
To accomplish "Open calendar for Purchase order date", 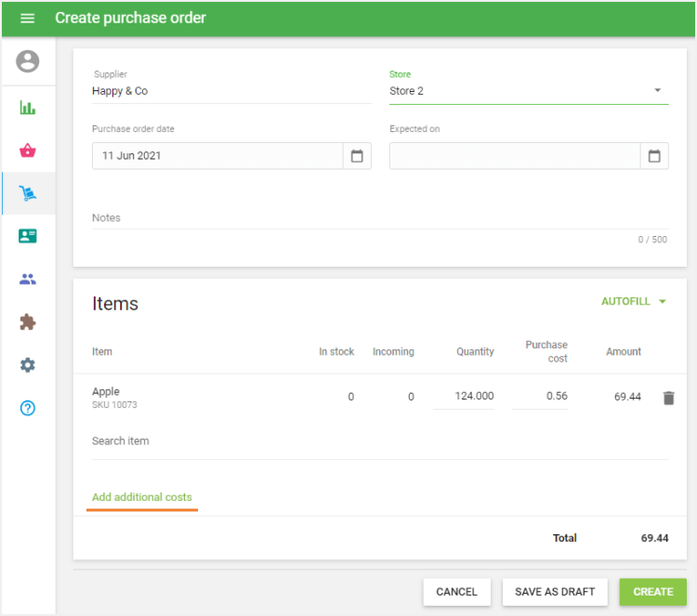I will click(x=357, y=156).
